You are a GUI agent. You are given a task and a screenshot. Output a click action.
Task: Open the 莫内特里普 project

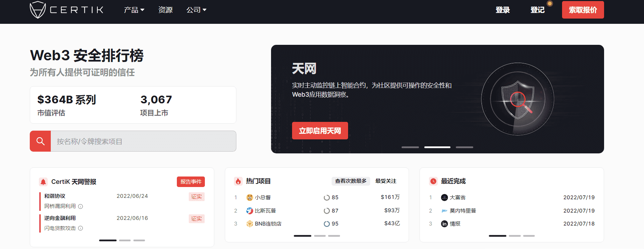(463, 211)
